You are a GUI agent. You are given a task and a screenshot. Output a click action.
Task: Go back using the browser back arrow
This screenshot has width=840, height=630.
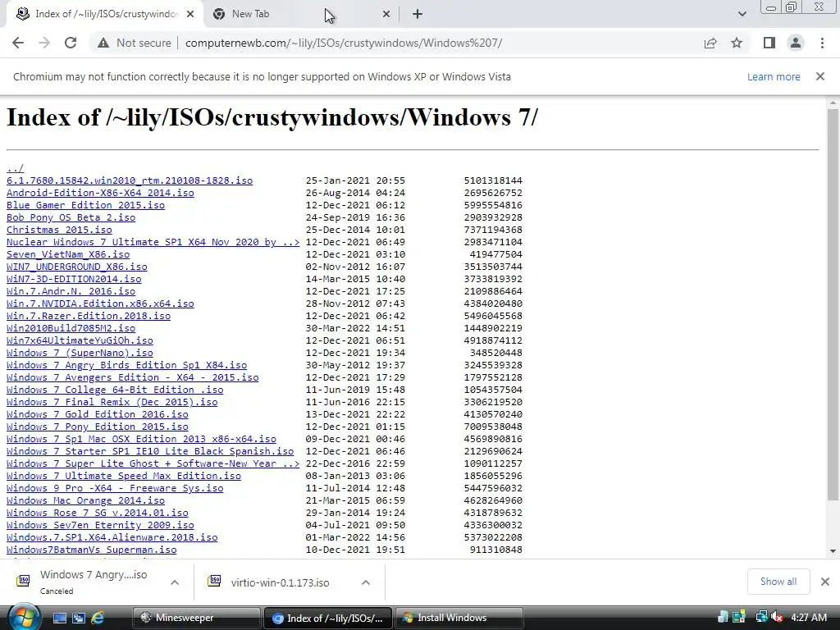coord(18,43)
